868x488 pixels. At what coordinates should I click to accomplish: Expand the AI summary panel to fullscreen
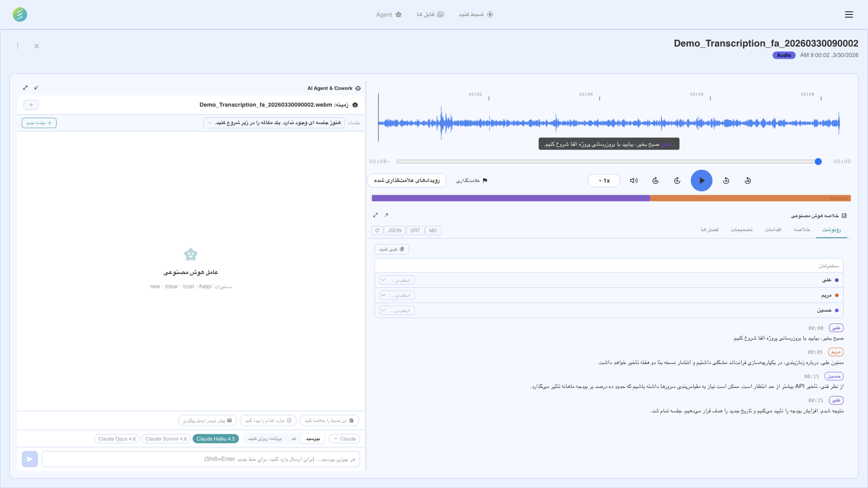coord(375,215)
